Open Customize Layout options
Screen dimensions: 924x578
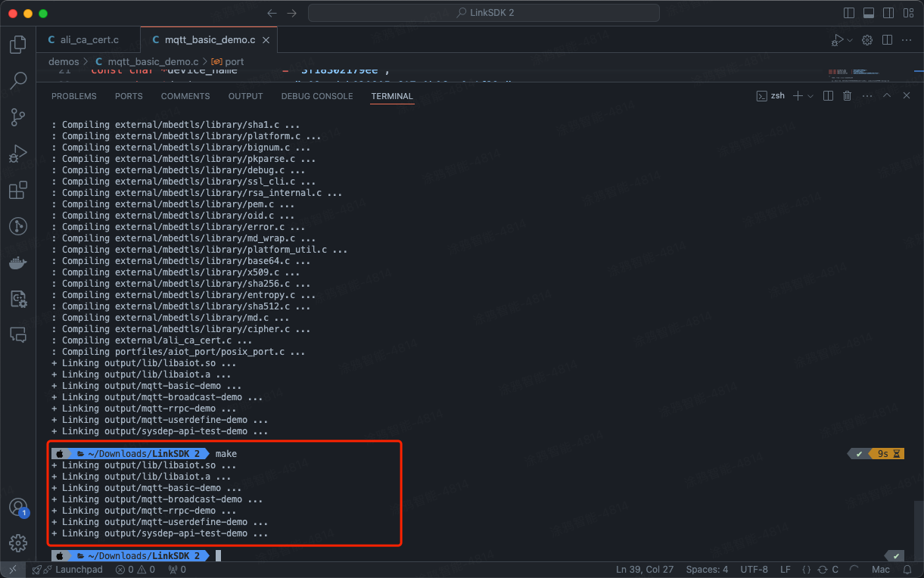click(908, 13)
